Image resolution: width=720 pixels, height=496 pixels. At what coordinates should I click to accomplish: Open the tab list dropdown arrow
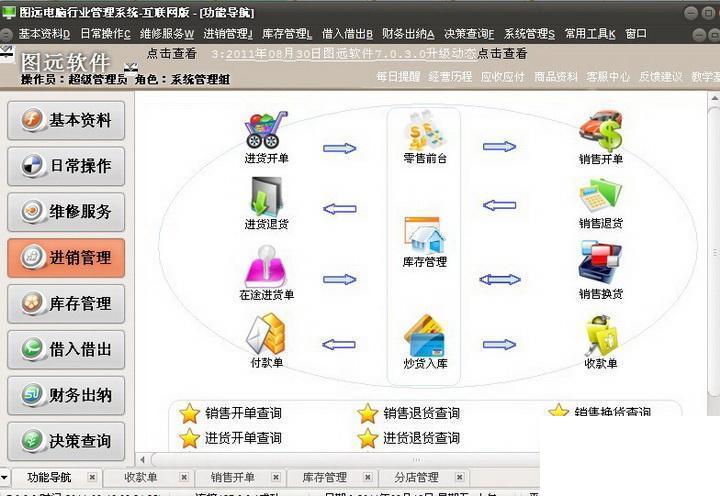coord(4,477)
